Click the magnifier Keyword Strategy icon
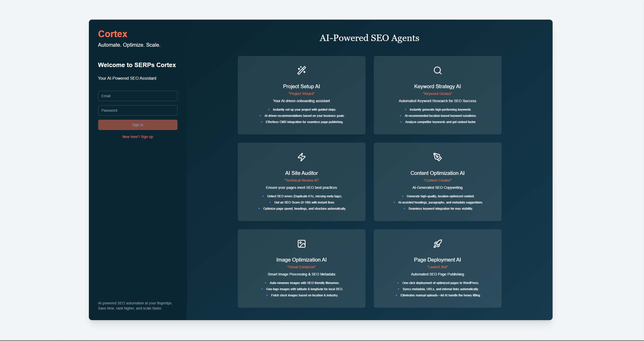 [437, 70]
